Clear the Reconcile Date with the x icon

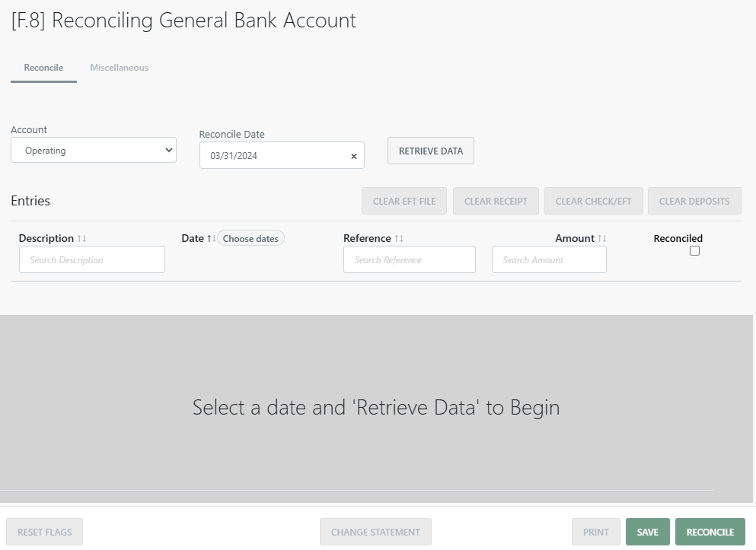[354, 156]
